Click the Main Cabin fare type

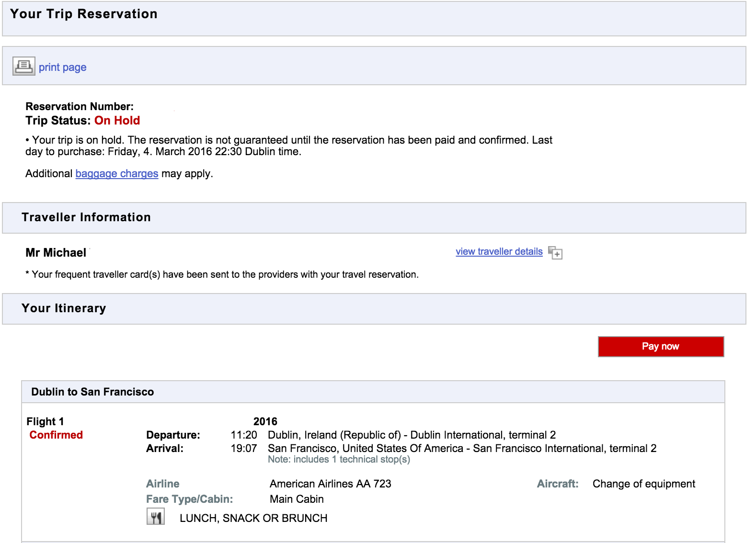pos(297,499)
